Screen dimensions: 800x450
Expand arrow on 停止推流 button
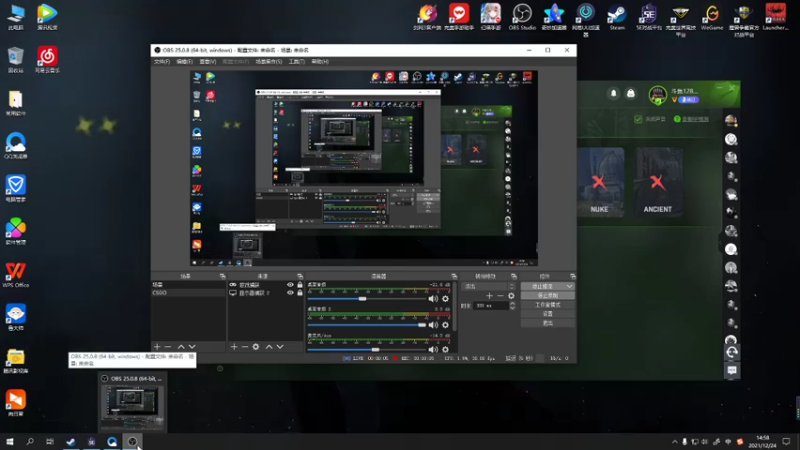pos(569,286)
